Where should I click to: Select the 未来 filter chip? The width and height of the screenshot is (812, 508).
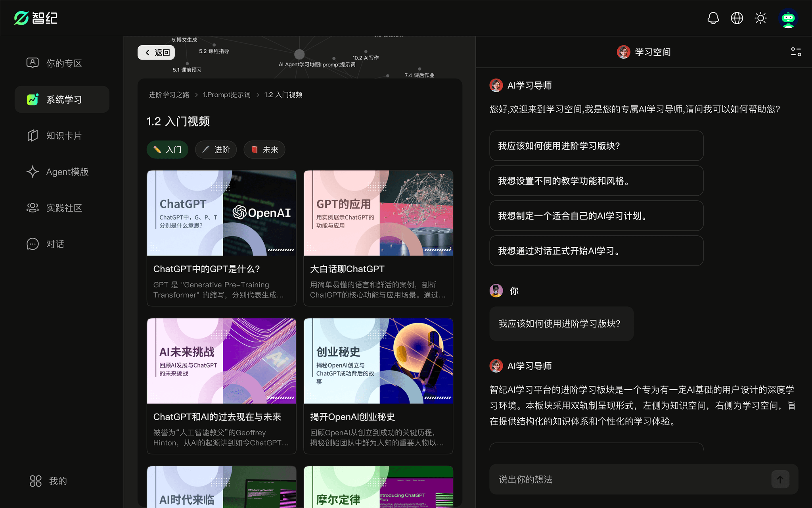click(264, 150)
